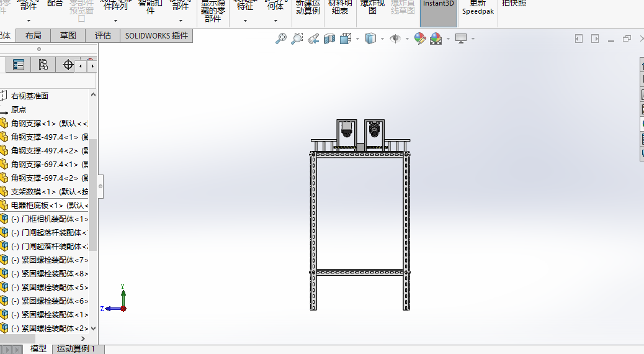The image size is (644, 354).
Task: Open the SOLIDWORKS 插件 tab
Action: (x=156, y=36)
